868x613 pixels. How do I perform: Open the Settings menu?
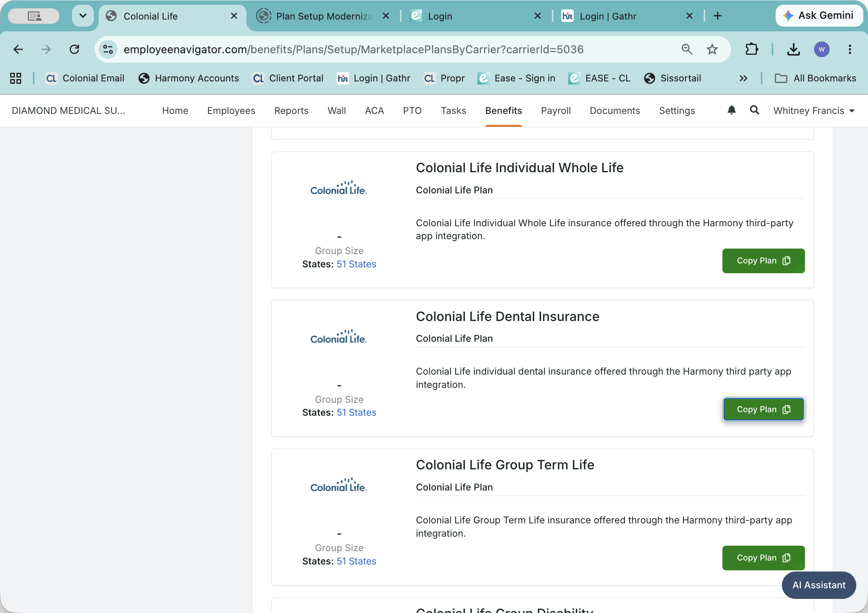tap(677, 111)
